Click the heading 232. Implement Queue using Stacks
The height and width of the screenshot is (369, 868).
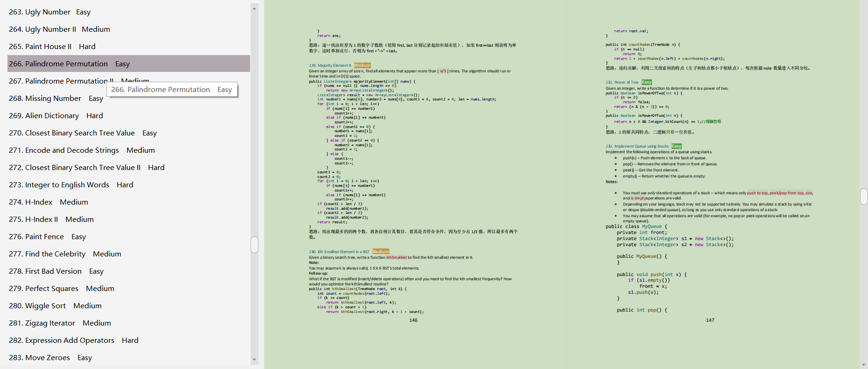tap(637, 146)
